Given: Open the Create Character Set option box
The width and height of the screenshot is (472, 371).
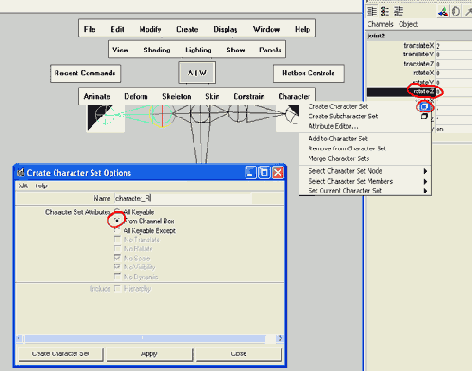Looking at the screenshot, I should pos(424,107).
